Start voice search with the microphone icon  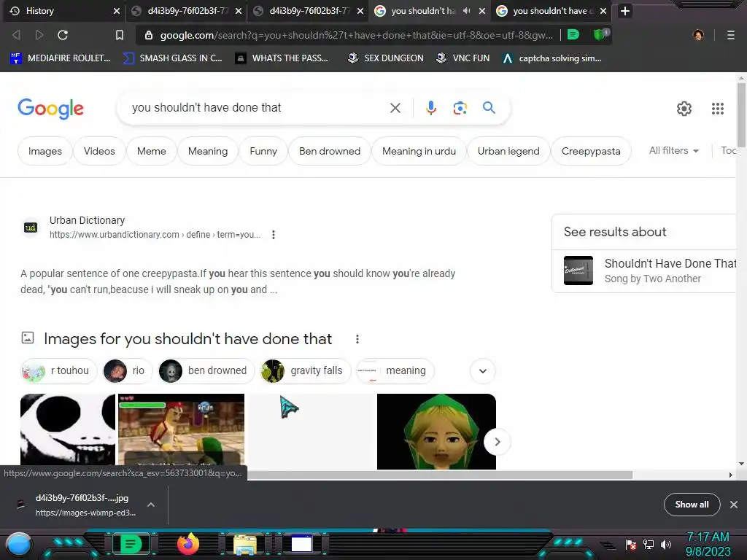pos(430,108)
